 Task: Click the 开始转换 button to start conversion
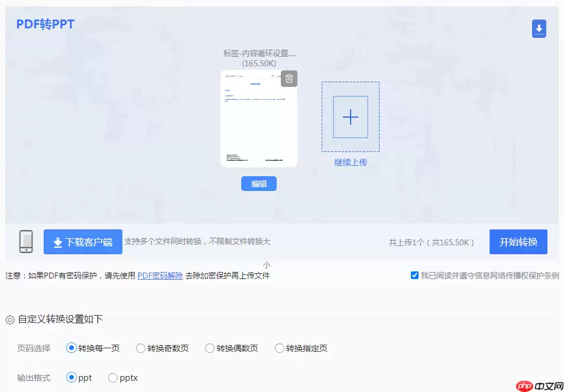pyautogui.click(x=518, y=241)
